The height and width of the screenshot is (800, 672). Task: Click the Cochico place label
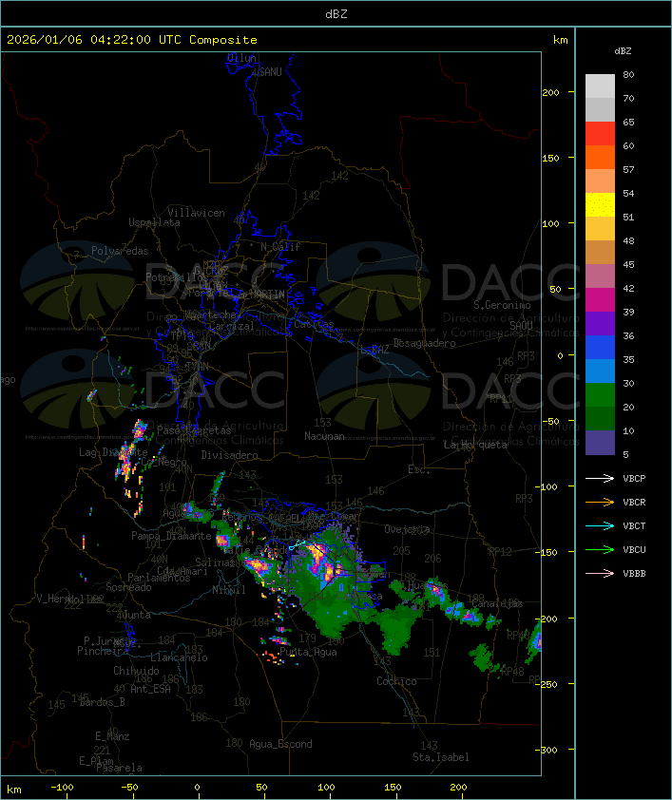coord(396,681)
